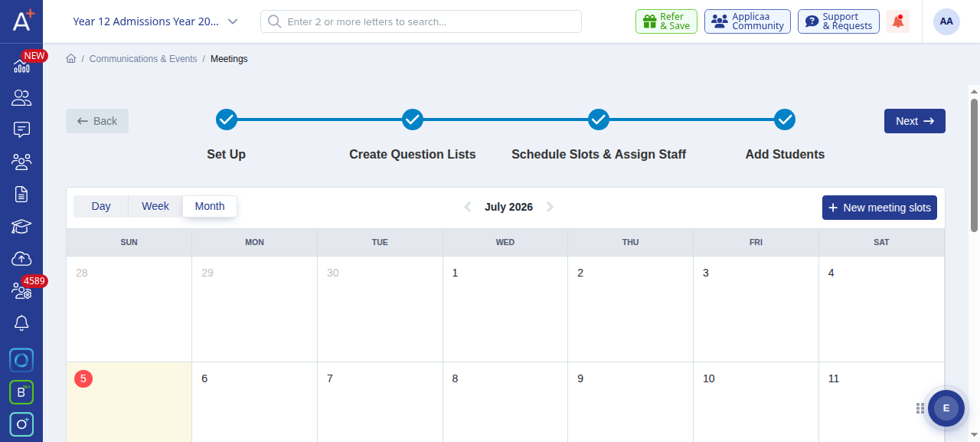Select the completed Set Up step circle
This screenshot has height=442, width=980.
(x=227, y=120)
